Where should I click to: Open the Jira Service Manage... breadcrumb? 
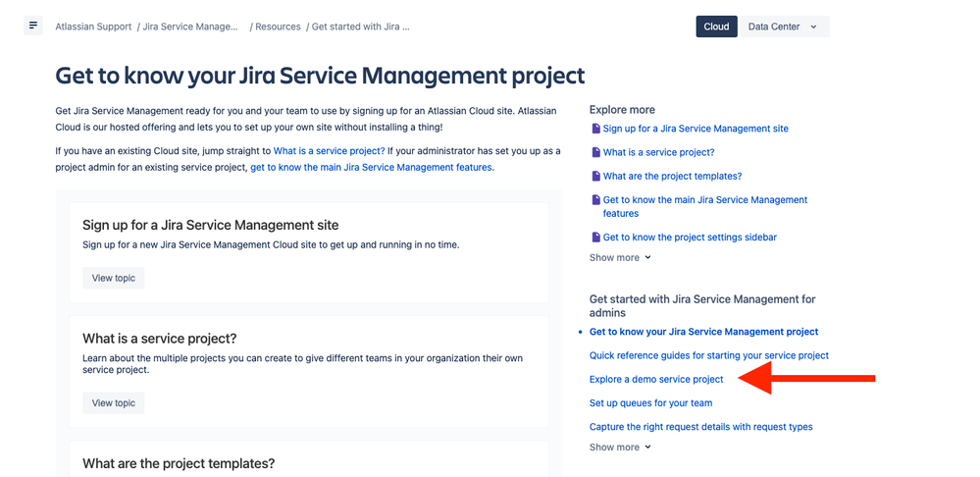[x=190, y=26]
